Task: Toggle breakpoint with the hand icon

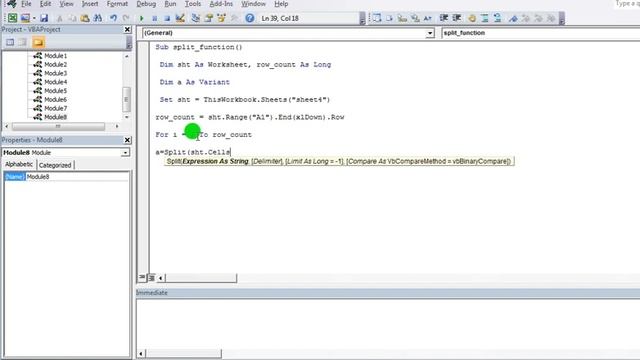Action: tap(472, 18)
